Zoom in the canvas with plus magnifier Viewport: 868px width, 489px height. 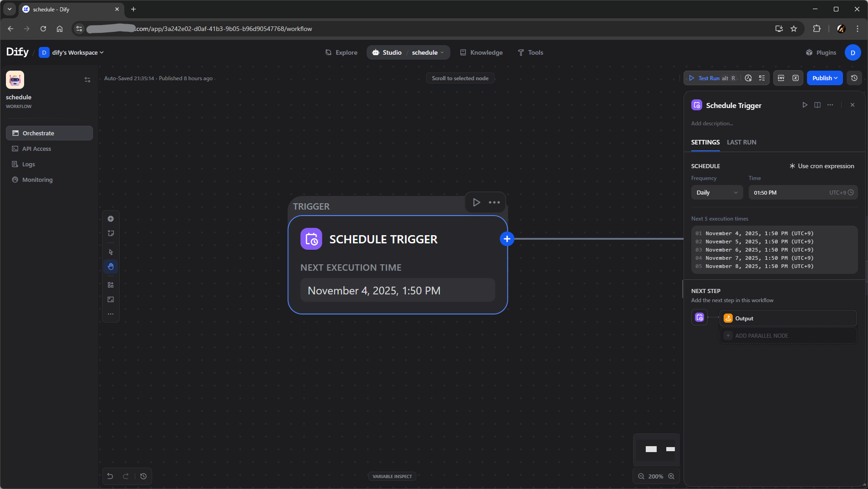pos(671,476)
